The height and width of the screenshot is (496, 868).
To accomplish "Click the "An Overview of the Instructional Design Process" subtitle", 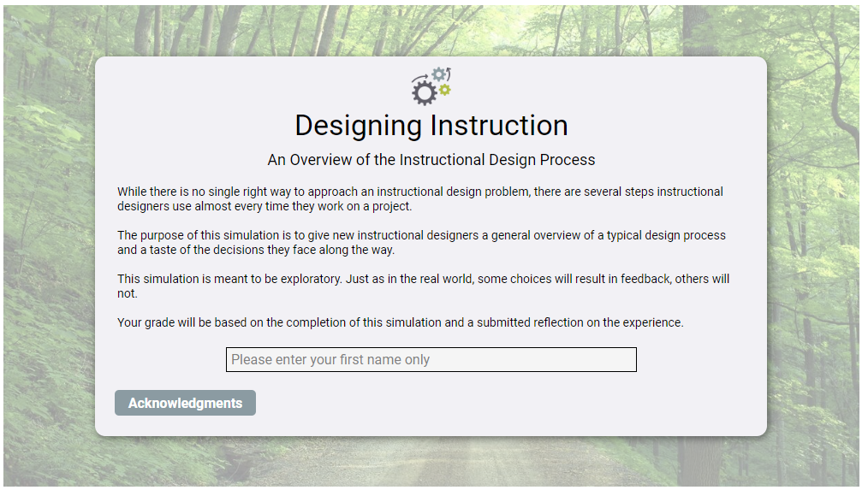I will (x=431, y=160).
